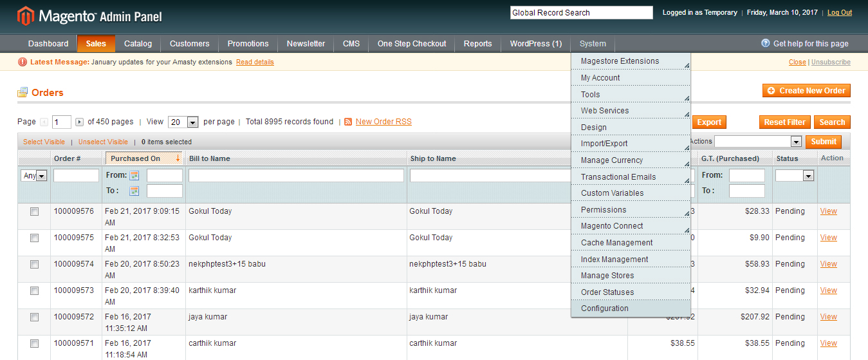Select Manage Stores menu entry

coord(631,276)
